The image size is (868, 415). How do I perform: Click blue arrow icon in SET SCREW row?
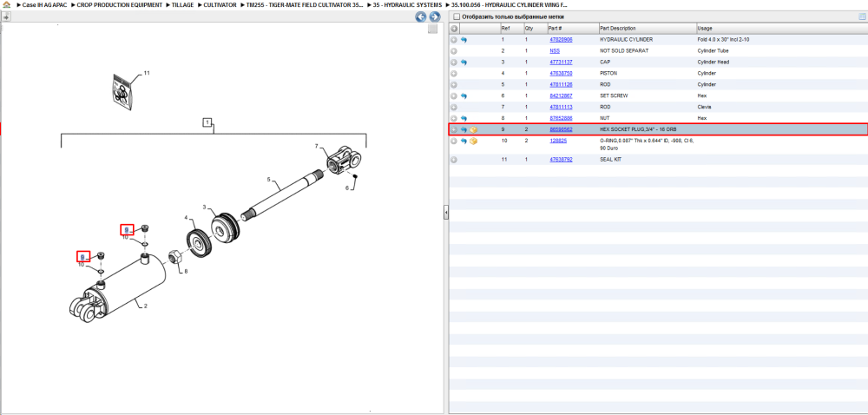[x=464, y=96]
